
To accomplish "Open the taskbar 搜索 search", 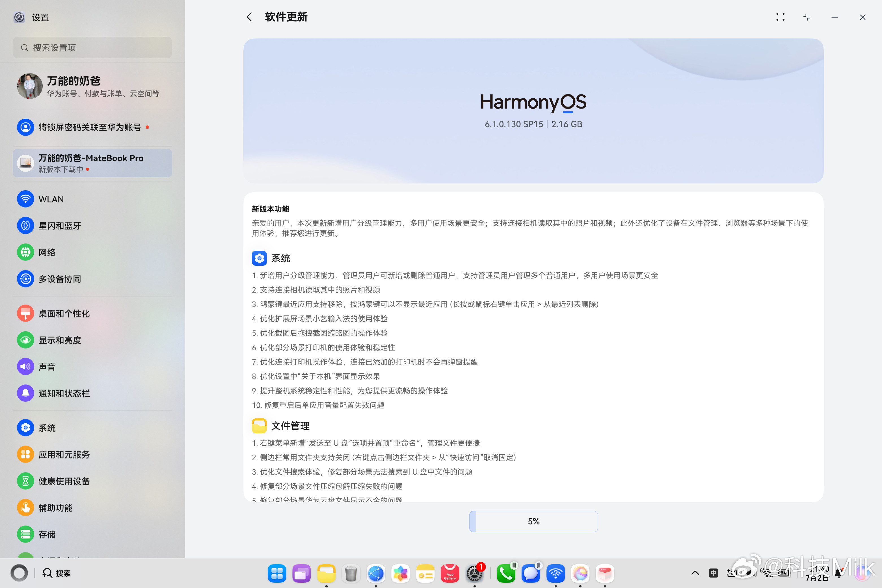I will tap(57, 573).
